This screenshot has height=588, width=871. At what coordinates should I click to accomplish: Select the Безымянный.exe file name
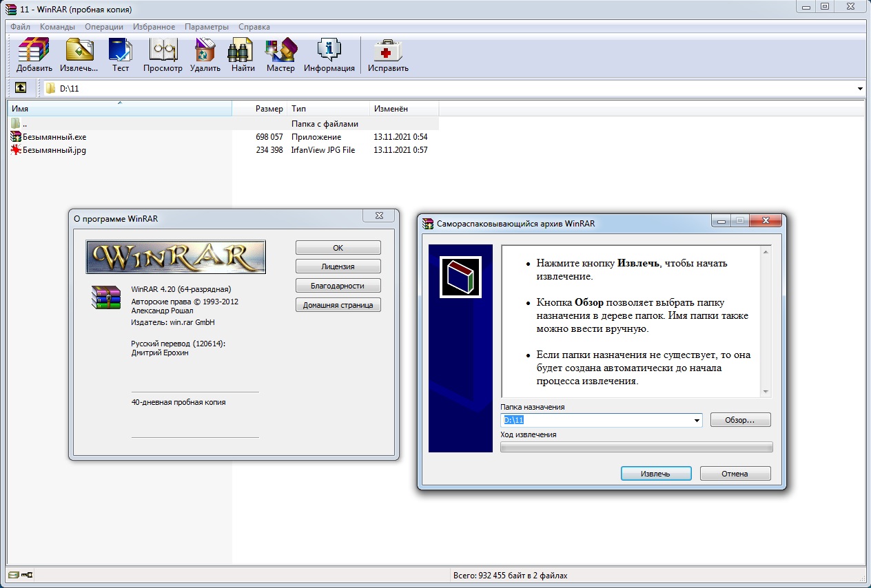54,137
